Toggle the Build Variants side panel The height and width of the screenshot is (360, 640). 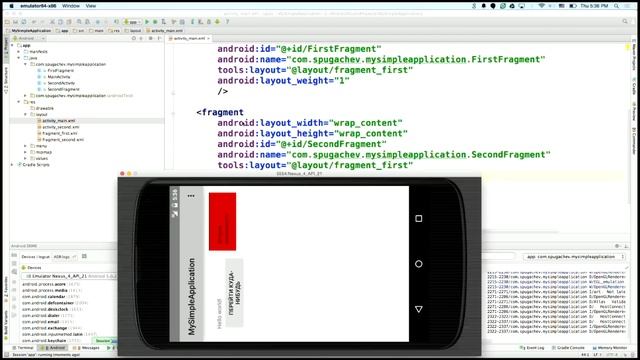point(6,325)
